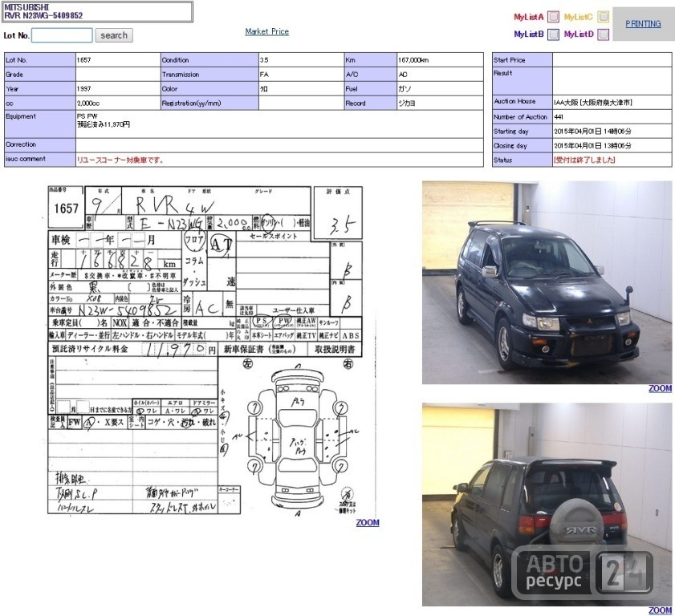Click the Correction label cell

tap(40, 145)
